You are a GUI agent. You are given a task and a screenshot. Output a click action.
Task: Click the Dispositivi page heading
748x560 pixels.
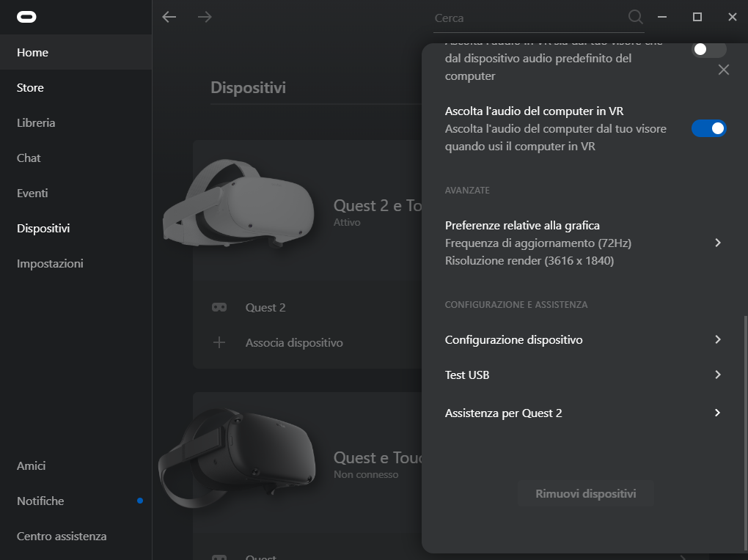click(248, 88)
